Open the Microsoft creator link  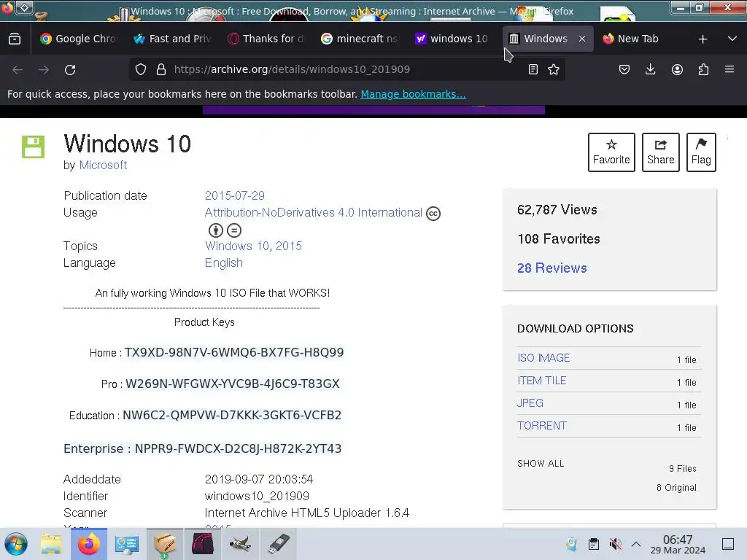tap(103, 166)
